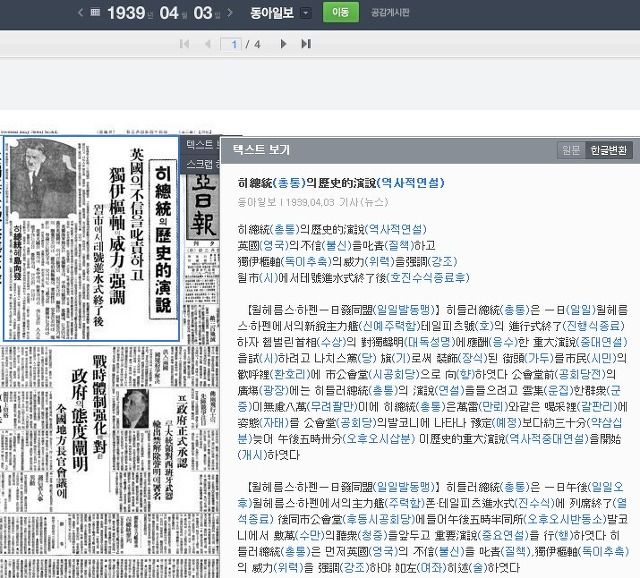
Task: Click the page number input field
Action: (x=231, y=44)
